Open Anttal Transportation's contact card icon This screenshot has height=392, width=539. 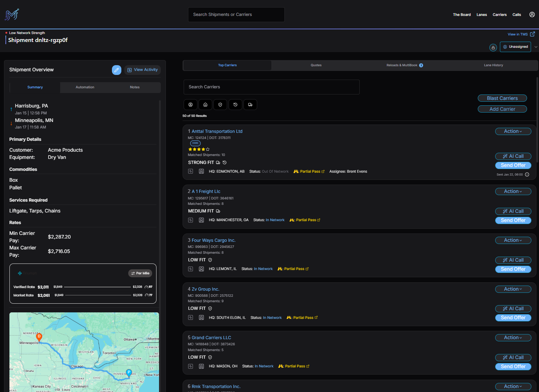pyautogui.click(x=201, y=171)
